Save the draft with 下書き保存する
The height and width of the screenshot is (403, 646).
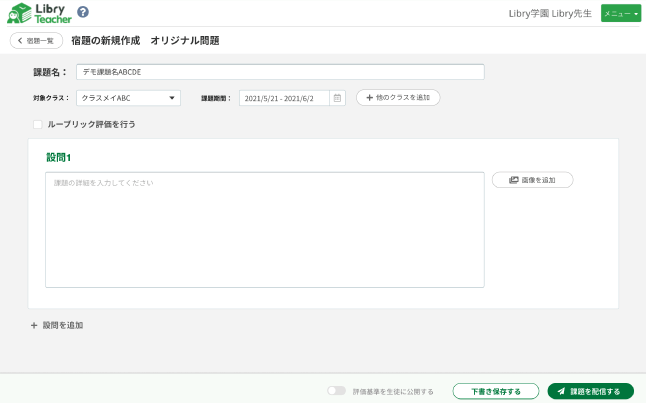[x=496, y=391]
